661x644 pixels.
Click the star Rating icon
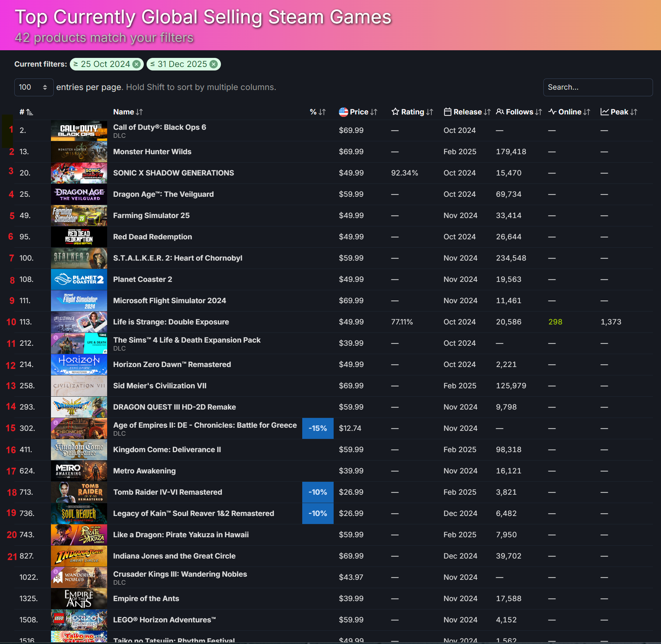(x=395, y=112)
